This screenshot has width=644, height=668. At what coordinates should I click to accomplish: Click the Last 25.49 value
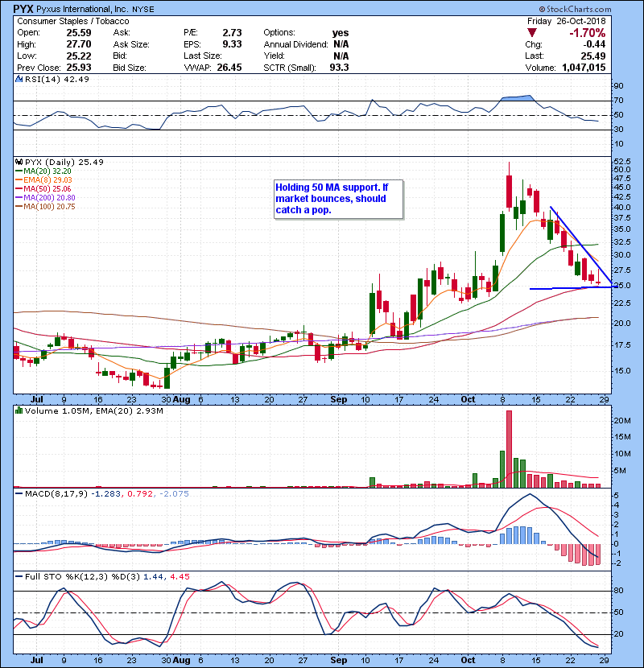click(x=593, y=56)
